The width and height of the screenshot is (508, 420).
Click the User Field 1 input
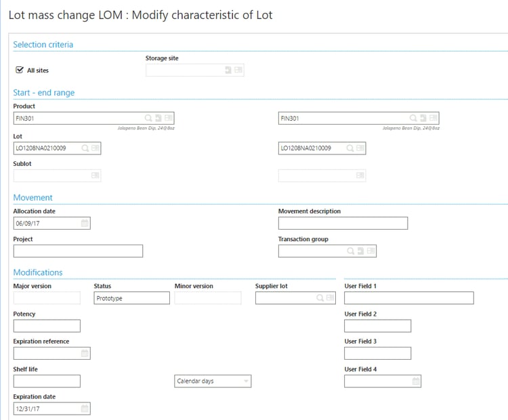pos(409,298)
